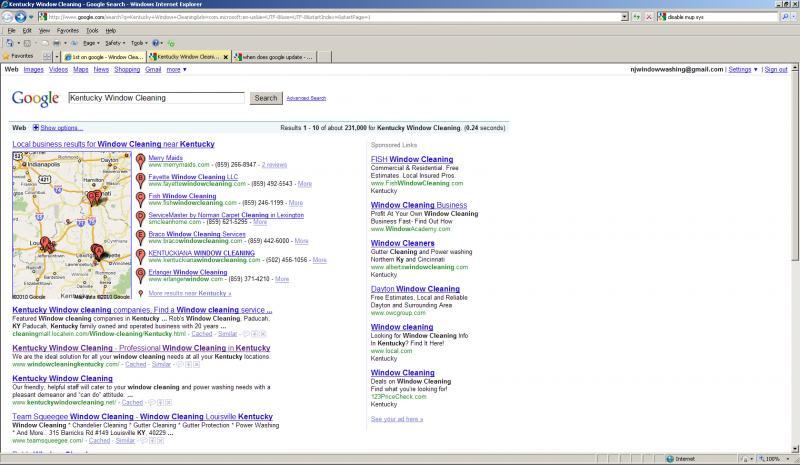Open the address bar history dropdown

[625, 17]
